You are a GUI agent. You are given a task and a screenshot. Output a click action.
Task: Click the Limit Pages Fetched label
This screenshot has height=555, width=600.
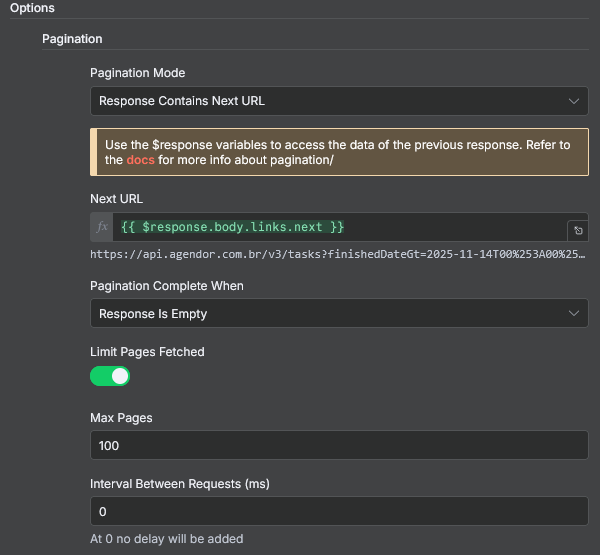point(147,351)
